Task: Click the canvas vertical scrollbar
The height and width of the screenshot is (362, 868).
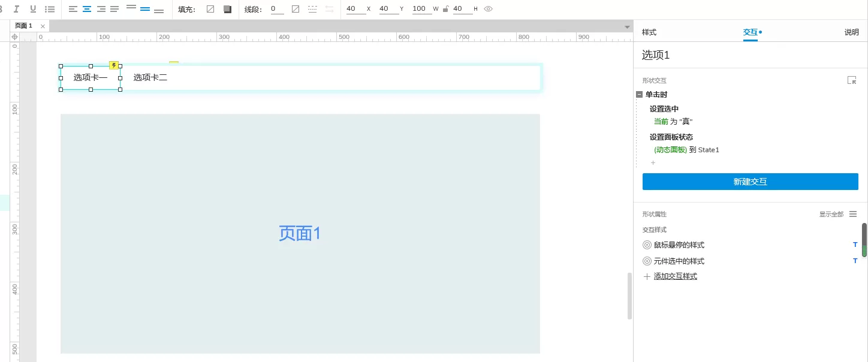Action: tap(629, 295)
